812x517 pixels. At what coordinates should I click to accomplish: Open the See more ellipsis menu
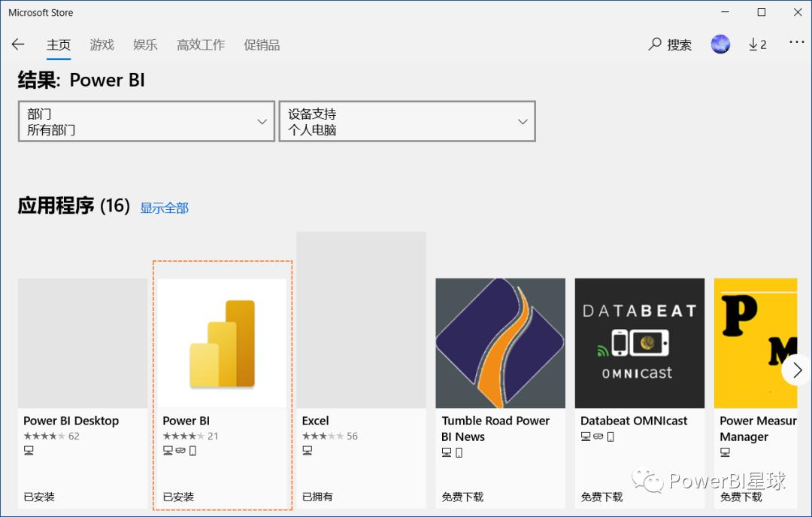coord(796,44)
